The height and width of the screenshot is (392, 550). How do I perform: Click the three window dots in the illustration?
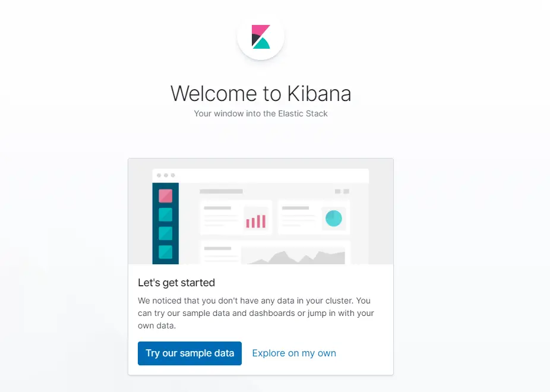(x=166, y=175)
